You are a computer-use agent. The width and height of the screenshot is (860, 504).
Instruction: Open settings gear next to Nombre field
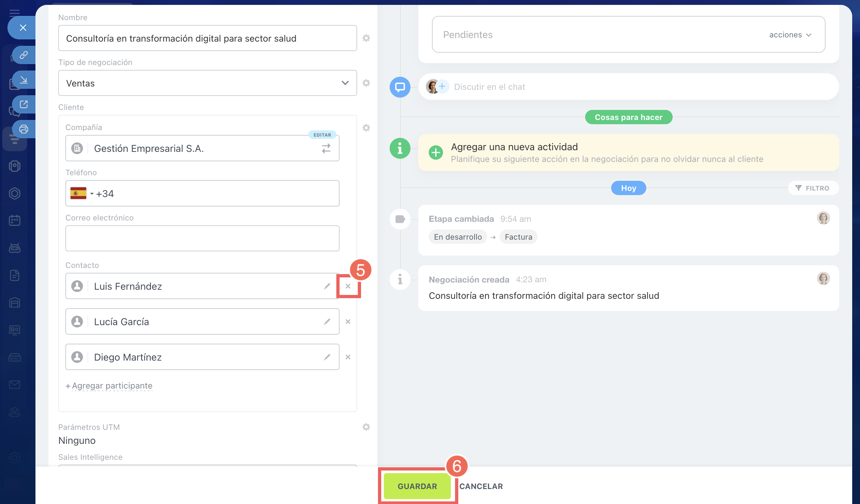pyautogui.click(x=366, y=38)
